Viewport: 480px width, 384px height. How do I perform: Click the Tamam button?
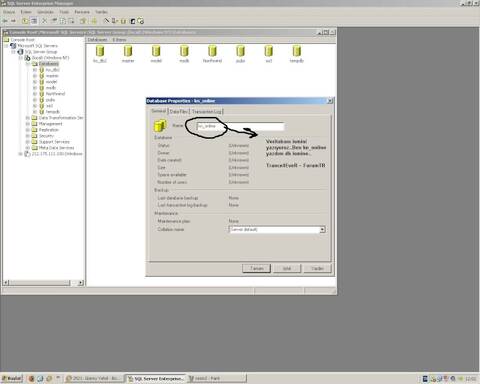tap(256, 268)
